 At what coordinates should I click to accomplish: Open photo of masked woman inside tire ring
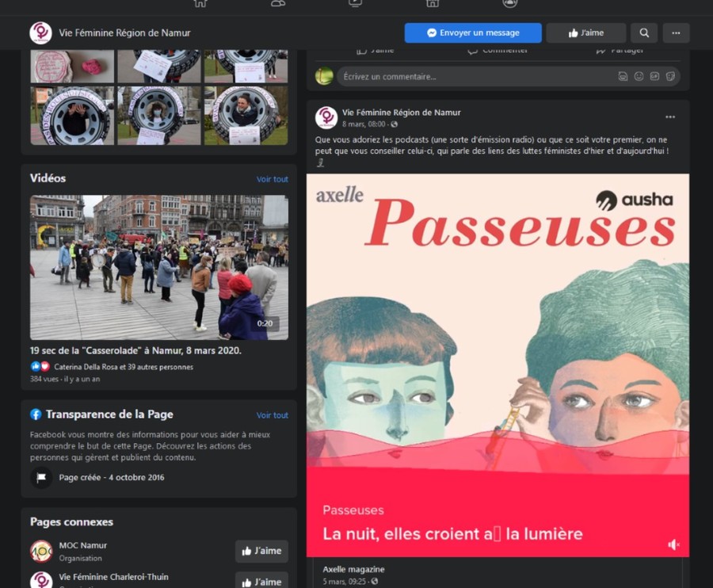(159, 116)
